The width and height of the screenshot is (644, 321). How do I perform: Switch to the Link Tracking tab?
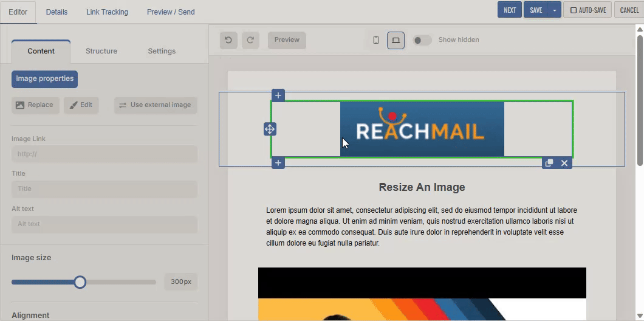pos(107,12)
